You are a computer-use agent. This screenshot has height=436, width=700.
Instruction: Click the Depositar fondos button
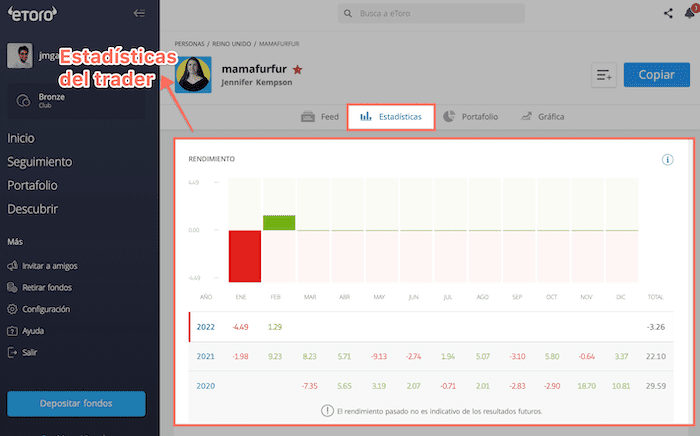76,404
